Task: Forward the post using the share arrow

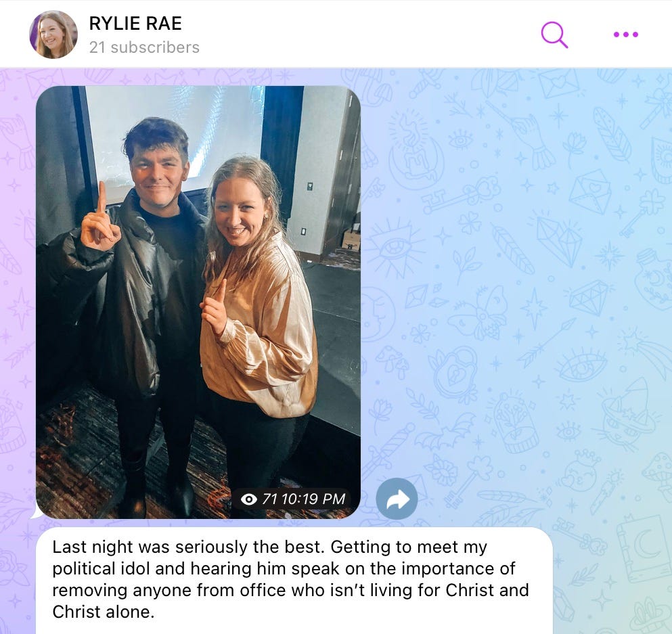Action: 397,499
